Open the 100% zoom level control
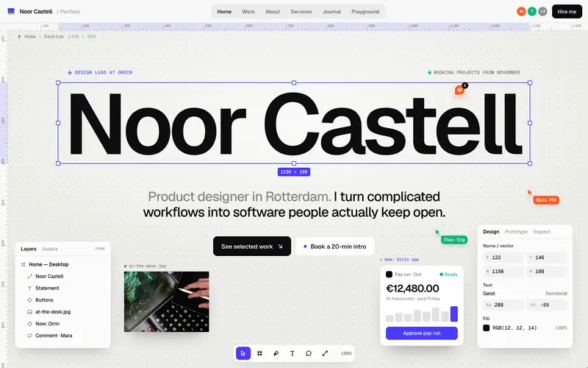The height and width of the screenshot is (368, 588). (346, 353)
